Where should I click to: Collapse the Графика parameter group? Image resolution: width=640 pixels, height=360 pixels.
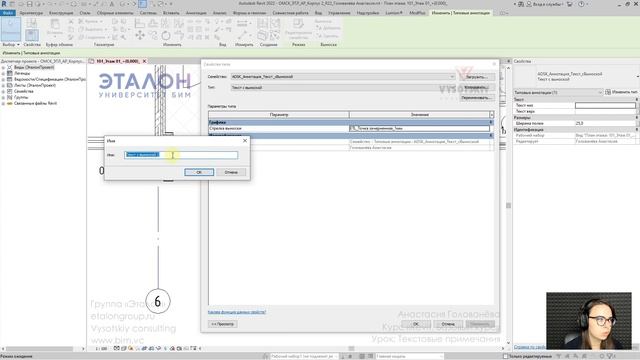pos(491,122)
